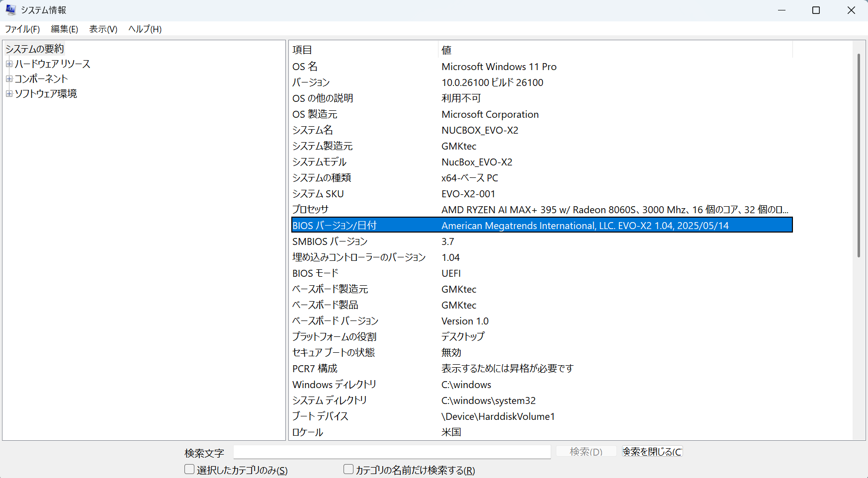Select the OS の他の説明 row
Viewport: 868px width, 478px height.
pyautogui.click(x=542, y=98)
